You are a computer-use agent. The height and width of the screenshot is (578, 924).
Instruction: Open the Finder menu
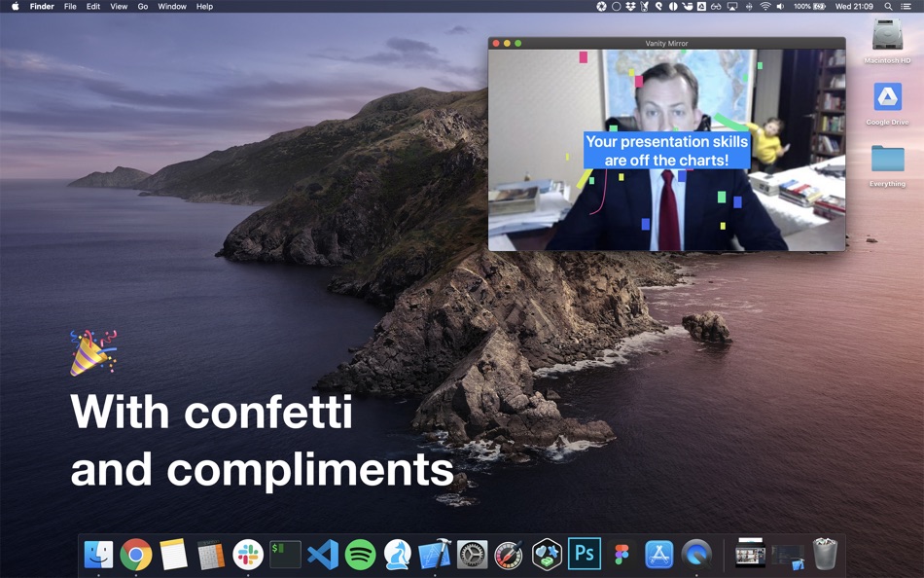pyautogui.click(x=42, y=7)
